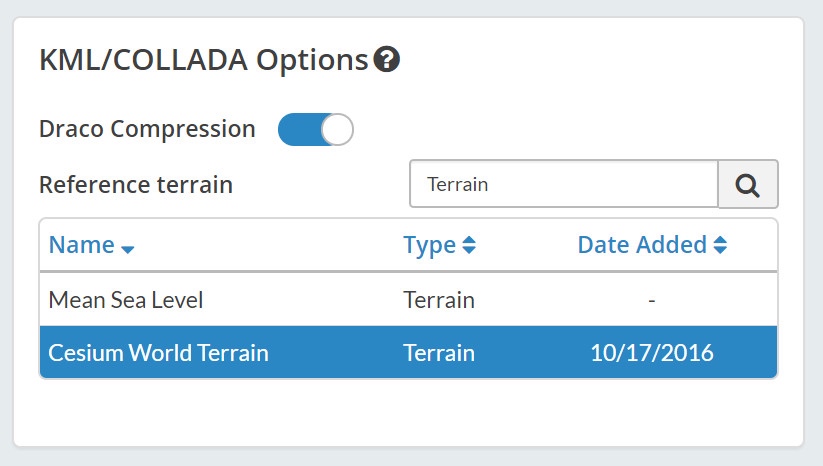Disable the Draco Compression switch
The height and width of the screenshot is (466, 823).
315,129
